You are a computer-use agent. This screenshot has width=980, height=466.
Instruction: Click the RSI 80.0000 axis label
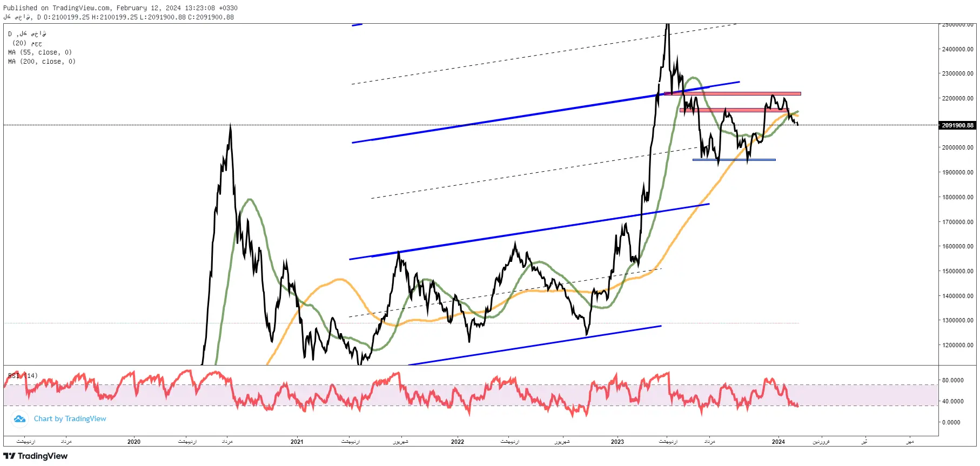952,381
